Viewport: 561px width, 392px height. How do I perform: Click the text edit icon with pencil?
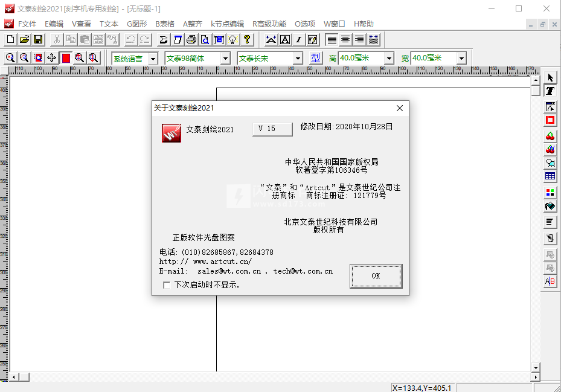tap(312, 39)
